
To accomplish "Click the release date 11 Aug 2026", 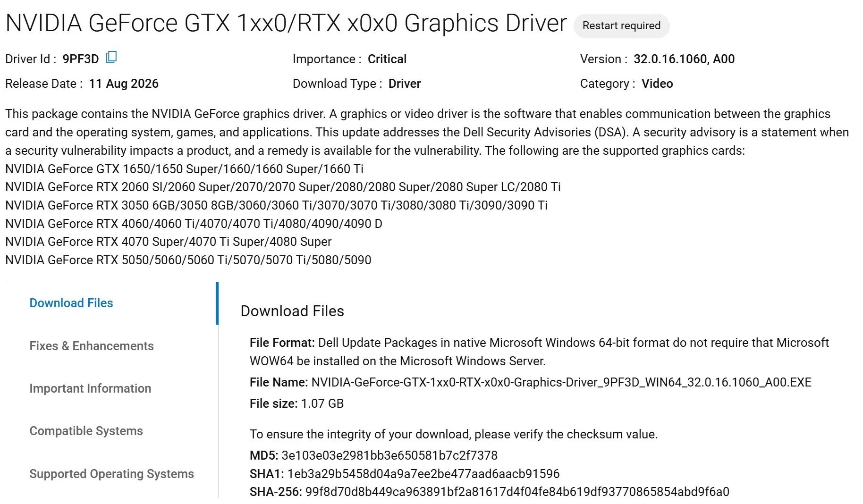I will 124,84.
